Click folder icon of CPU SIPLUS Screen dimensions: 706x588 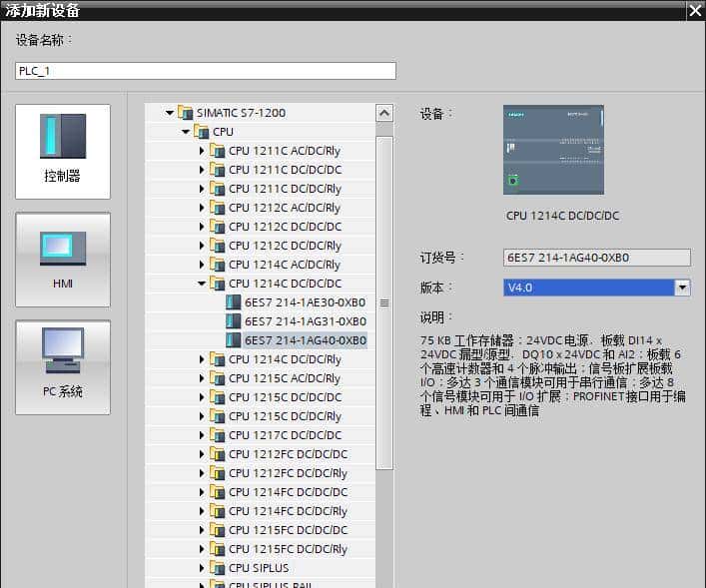pyautogui.click(x=218, y=567)
